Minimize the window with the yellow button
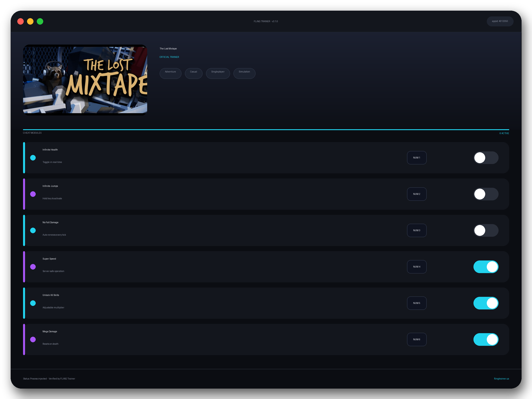532x399 pixels. point(30,22)
